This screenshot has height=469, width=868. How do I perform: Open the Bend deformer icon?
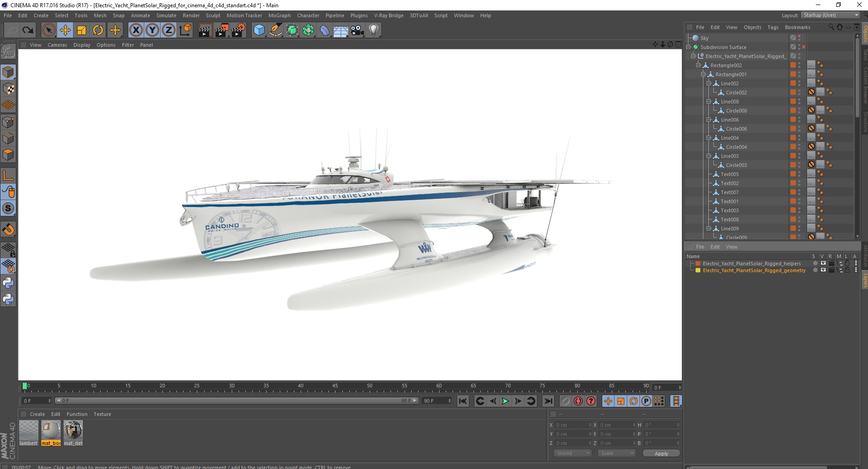click(x=325, y=30)
